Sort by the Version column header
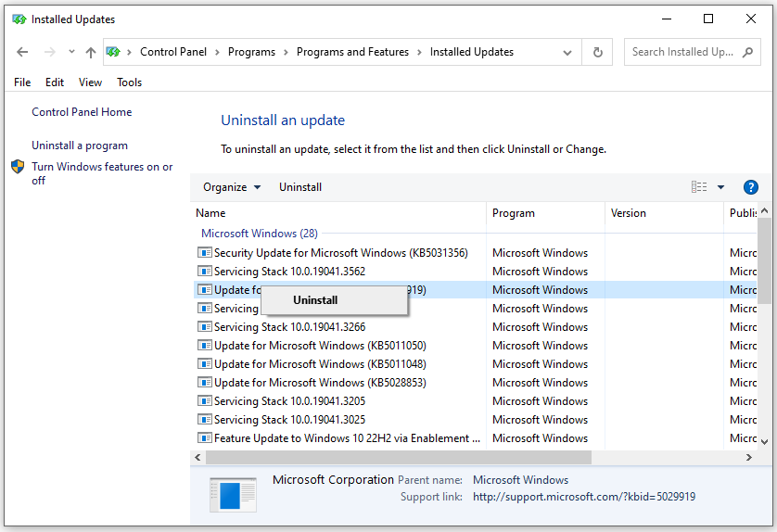This screenshot has height=532, width=777. (x=664, y=213)
